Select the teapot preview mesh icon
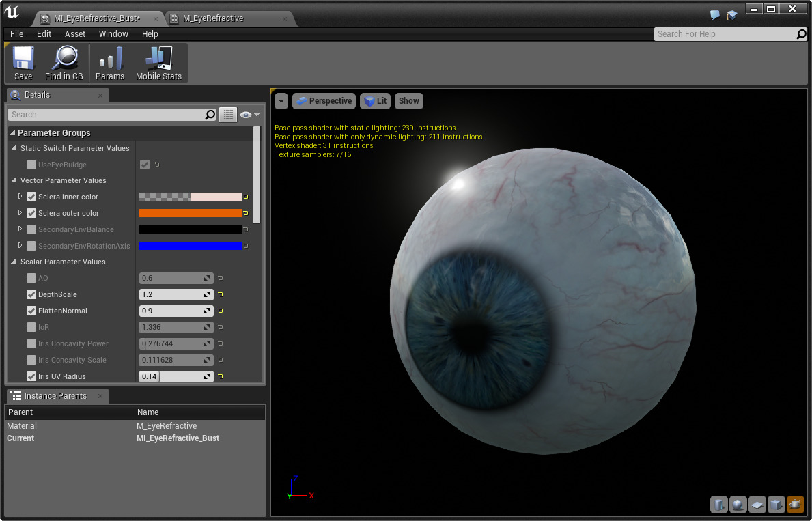The height and width of the screenshot is (521, 812). 795,505
